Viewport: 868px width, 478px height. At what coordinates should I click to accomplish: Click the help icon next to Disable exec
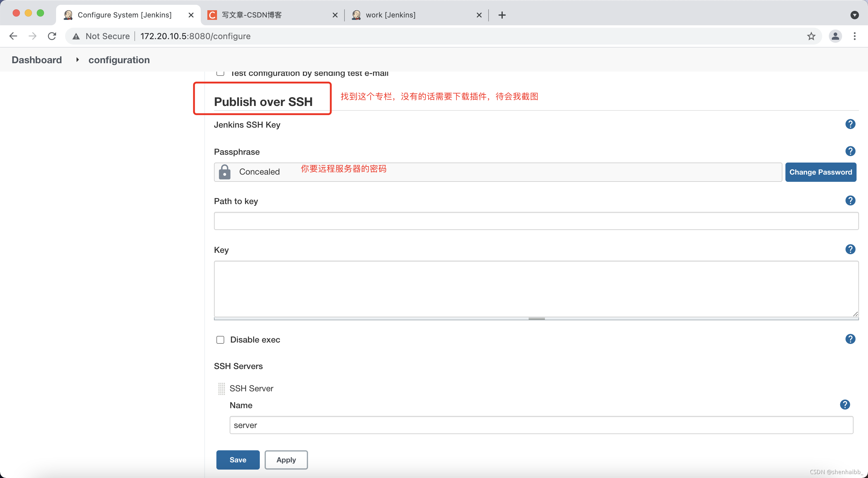[x=851, y=339]
